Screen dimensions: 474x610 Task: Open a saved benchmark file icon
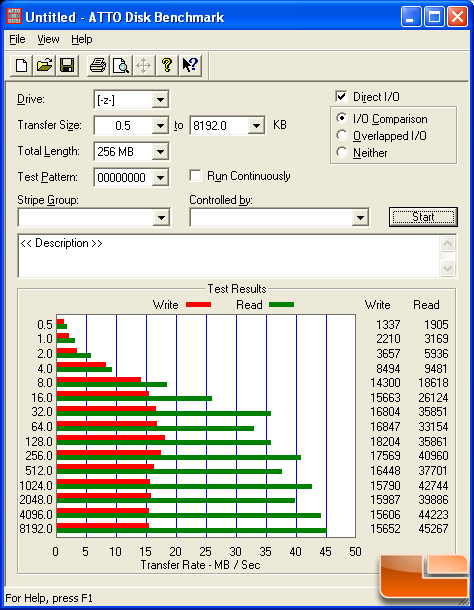(44, 65)
